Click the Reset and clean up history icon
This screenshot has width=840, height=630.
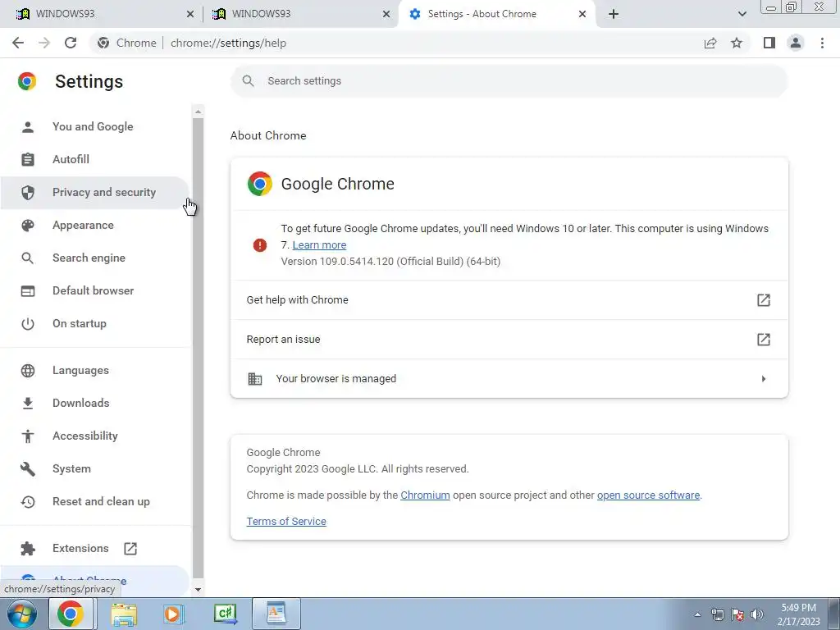point(28,502)
